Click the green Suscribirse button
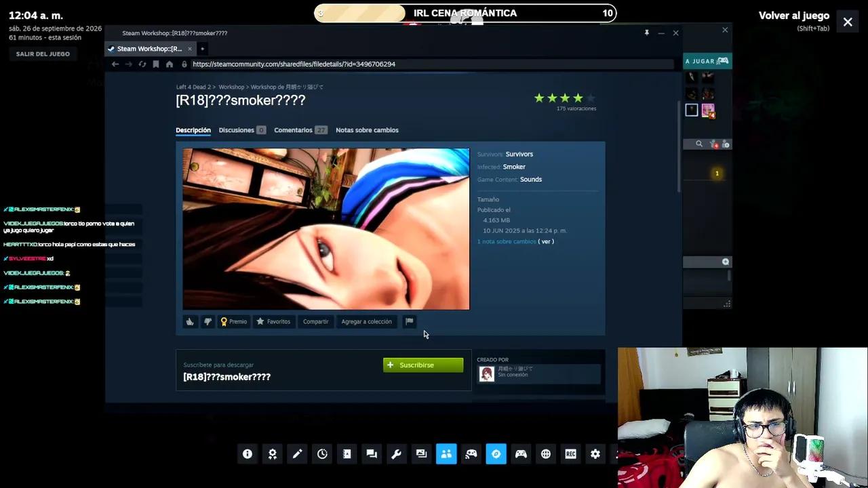Screen dimensions: 868x488 coord(423,365)
